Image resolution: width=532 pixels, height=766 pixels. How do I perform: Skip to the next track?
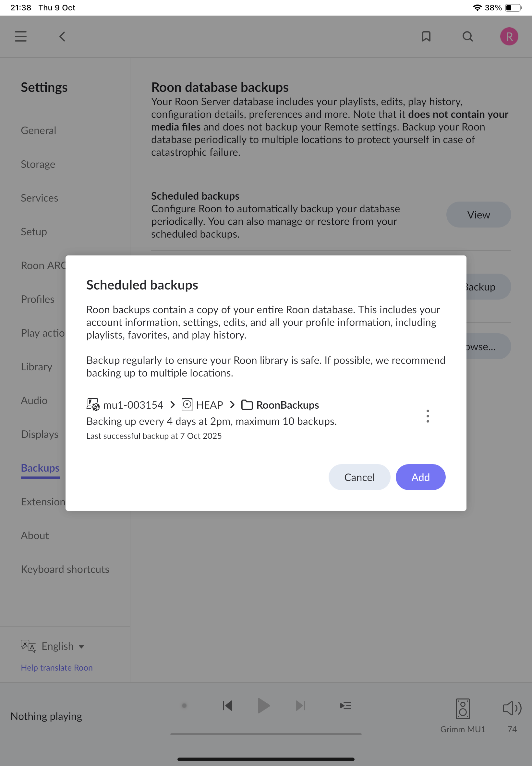click(x=300, y=705)
